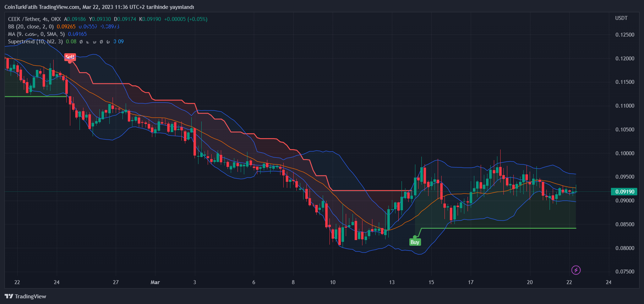Click the date 6 on time axis
The image size is (644, 304).
tap(254, 282)
